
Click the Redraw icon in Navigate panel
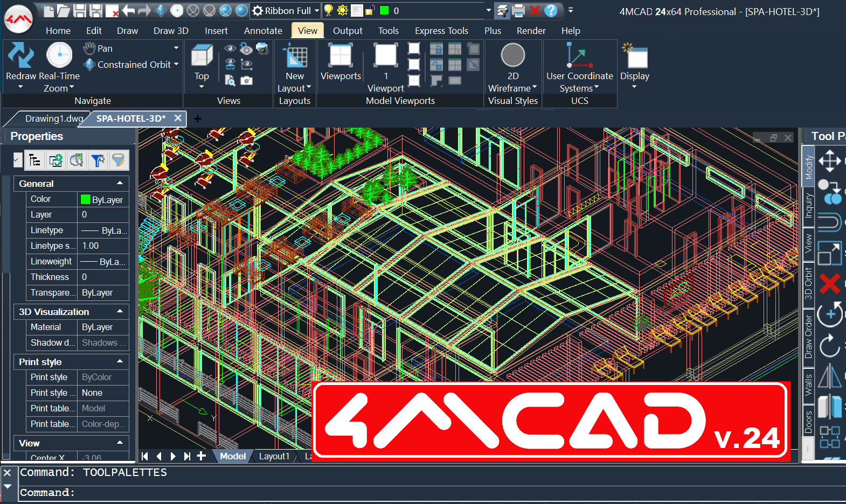20,57
